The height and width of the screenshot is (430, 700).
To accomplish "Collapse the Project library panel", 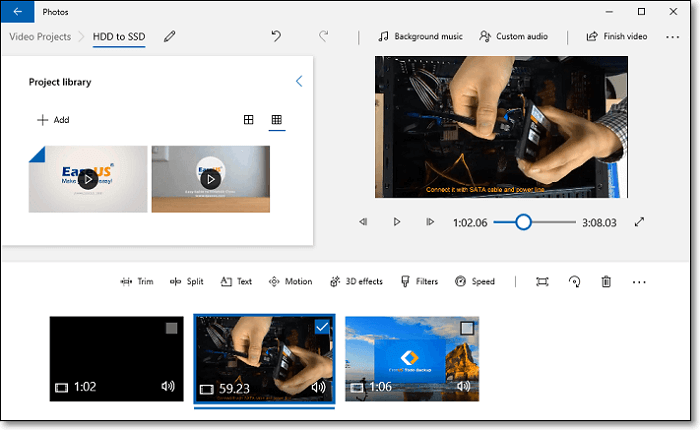I will pyautogui.click(x=298, y=82).
